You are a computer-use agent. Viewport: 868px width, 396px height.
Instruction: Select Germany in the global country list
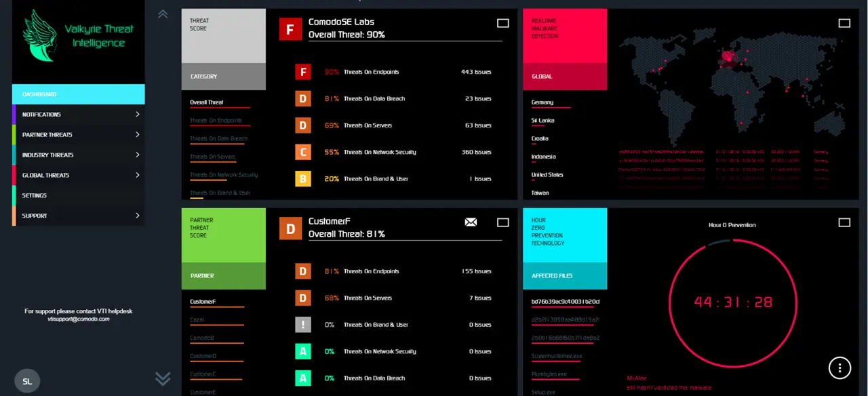tap(544, 102)
